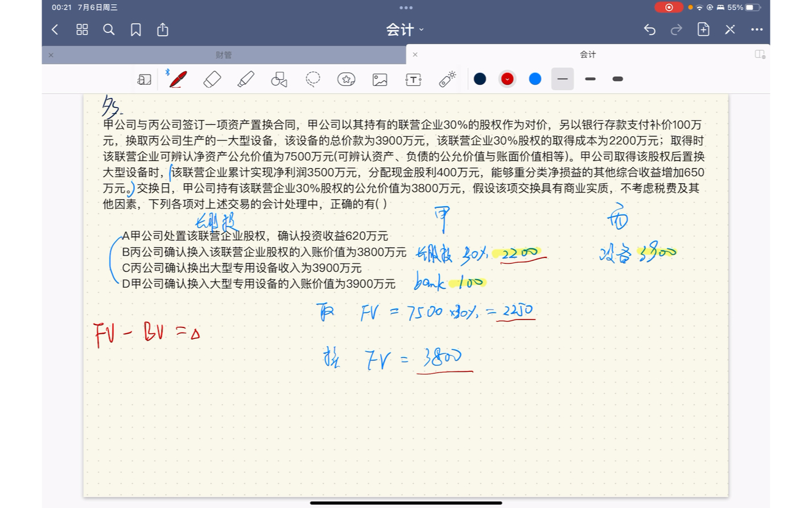This screenshot has height=508, width=812.
Task: Open the four-page thumbnail overview
Action: [82, 30]
